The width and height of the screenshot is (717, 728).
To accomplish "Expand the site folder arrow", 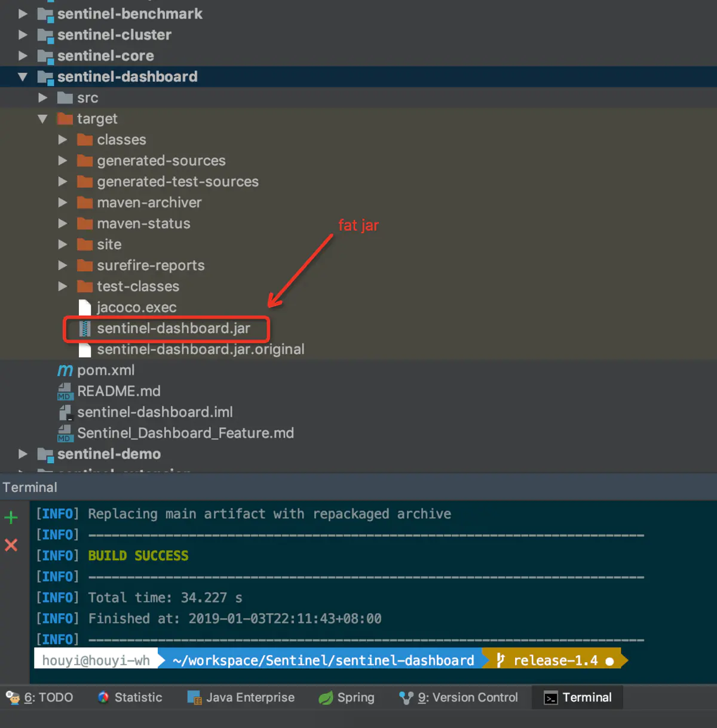I will tap(63, 244).
